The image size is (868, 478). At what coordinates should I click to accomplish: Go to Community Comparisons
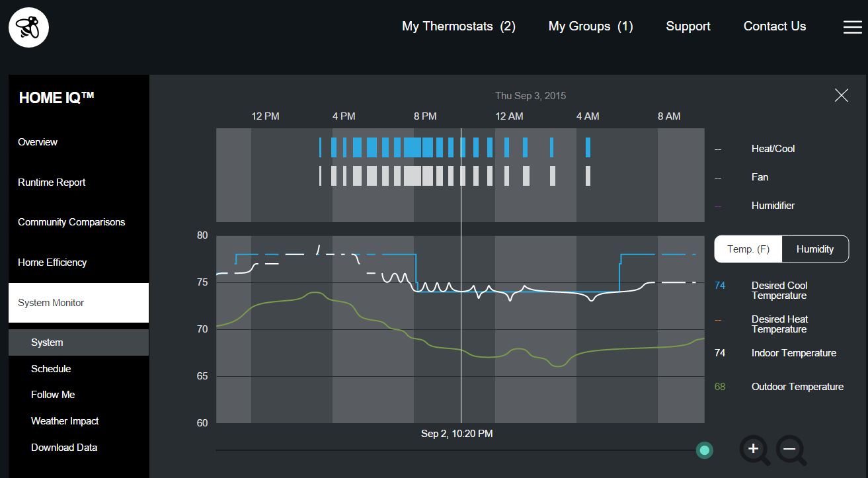(71, 222)
